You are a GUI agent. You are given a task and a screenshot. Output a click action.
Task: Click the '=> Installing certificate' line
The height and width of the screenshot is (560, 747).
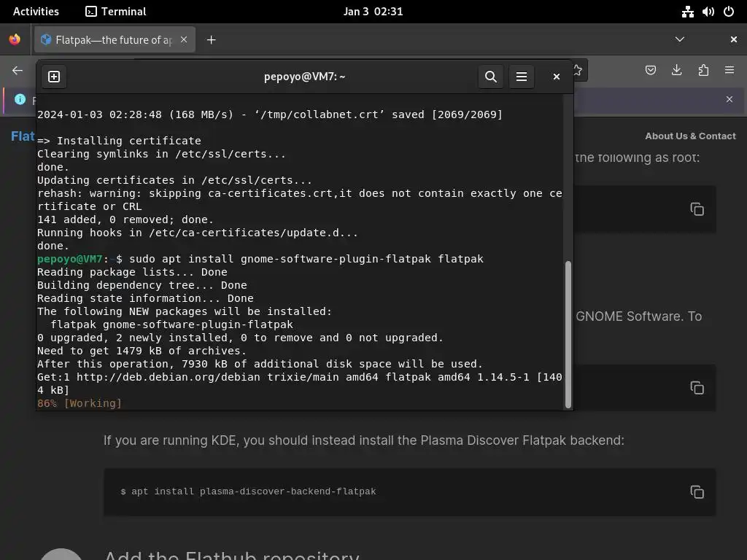(x=119, y=141)
